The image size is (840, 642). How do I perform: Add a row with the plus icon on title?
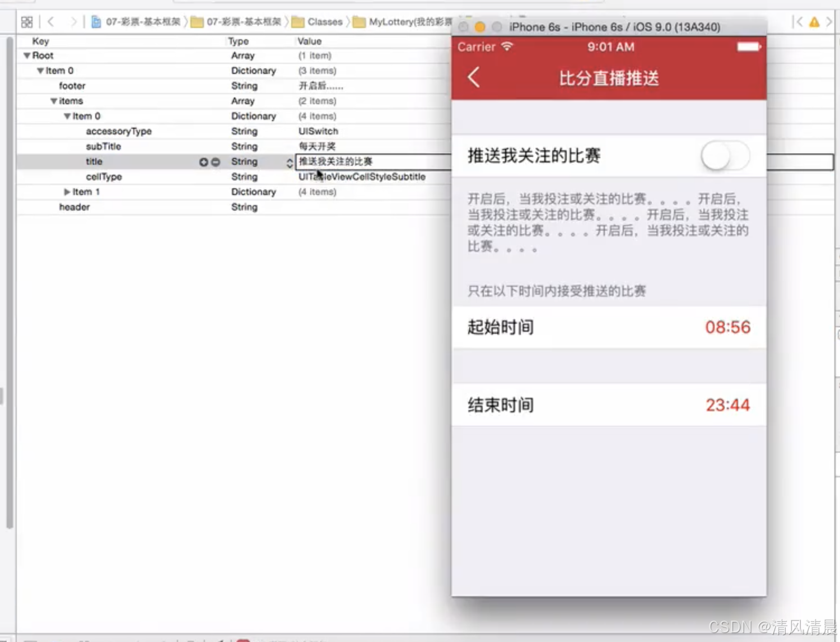[x=203, y=162]
